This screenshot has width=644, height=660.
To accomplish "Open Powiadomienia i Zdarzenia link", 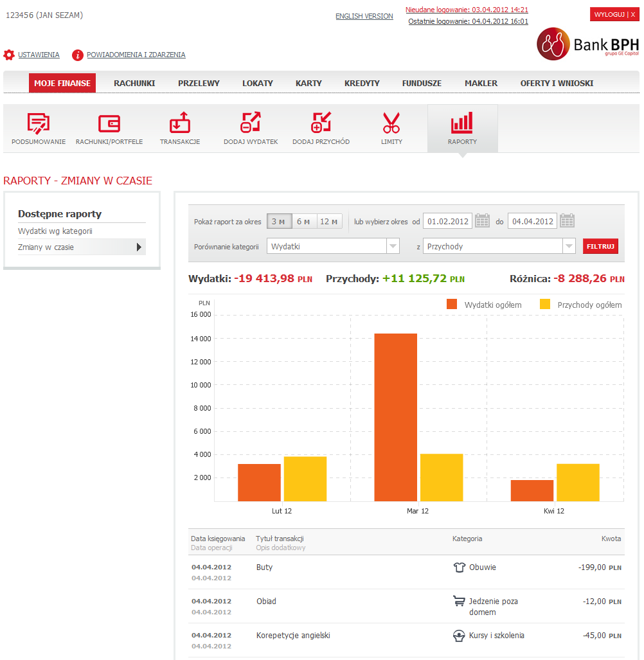I will 136,55.
